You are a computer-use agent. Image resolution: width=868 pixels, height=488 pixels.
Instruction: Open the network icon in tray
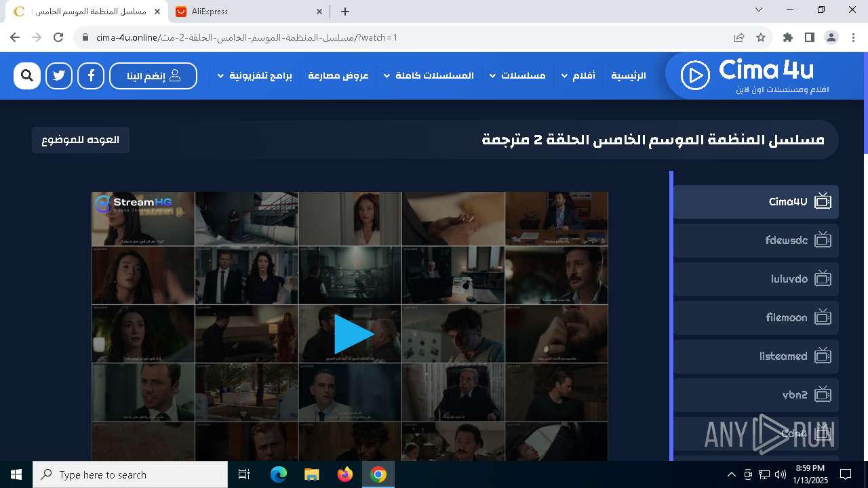[764, 474]
